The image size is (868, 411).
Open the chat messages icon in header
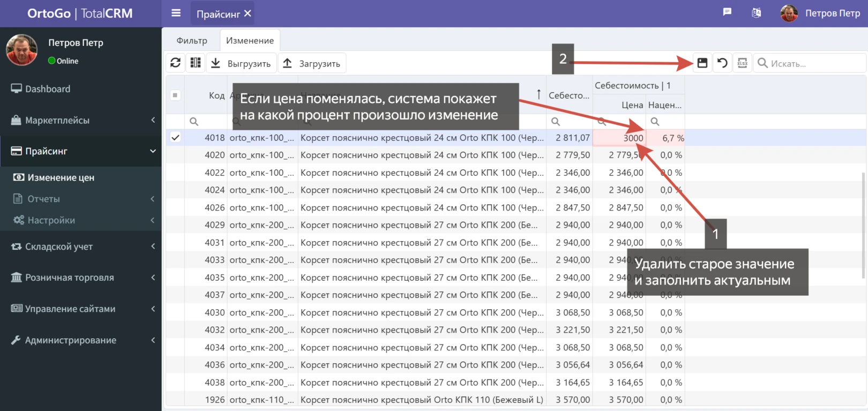727,12
